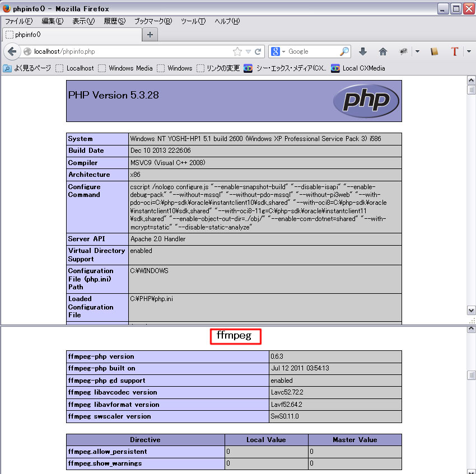The height and width of the screenshot is (474, 476).
Task: Open the Localhost bookmark
Action: 74,68
